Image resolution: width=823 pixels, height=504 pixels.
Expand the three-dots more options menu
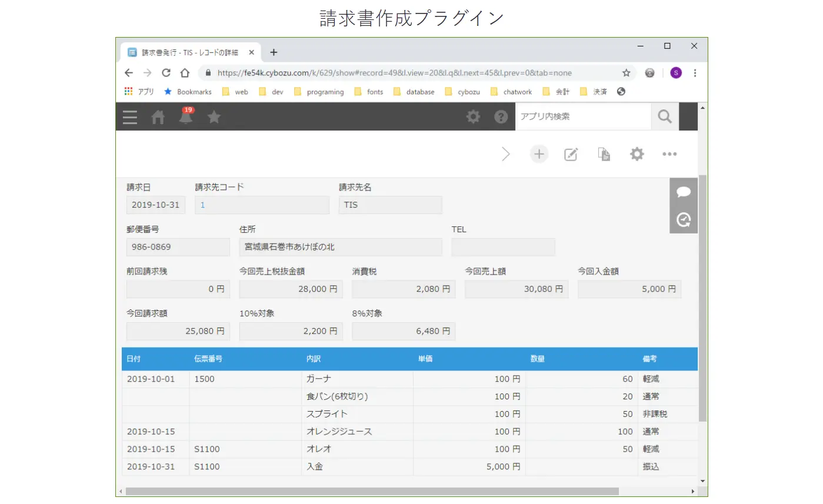669,154
